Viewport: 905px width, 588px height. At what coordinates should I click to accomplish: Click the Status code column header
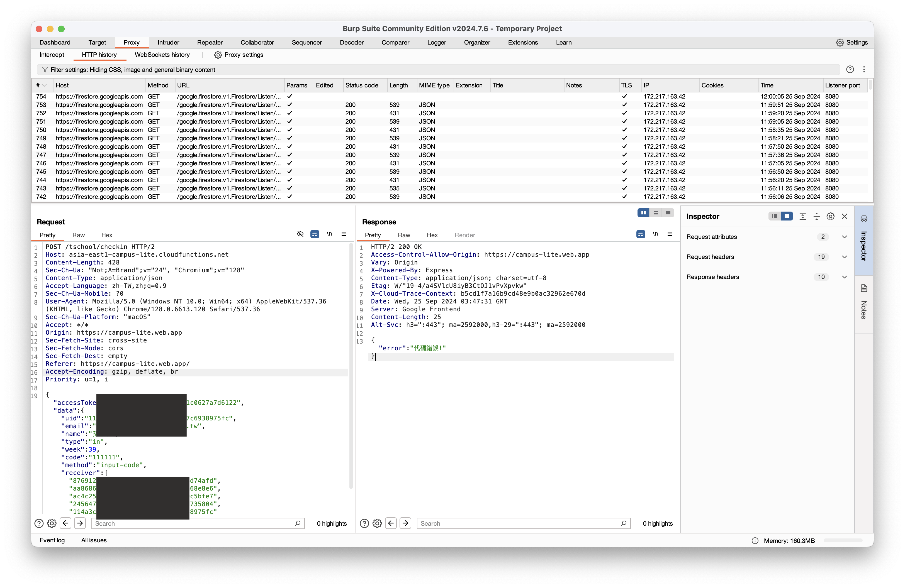tap(365, 85)
